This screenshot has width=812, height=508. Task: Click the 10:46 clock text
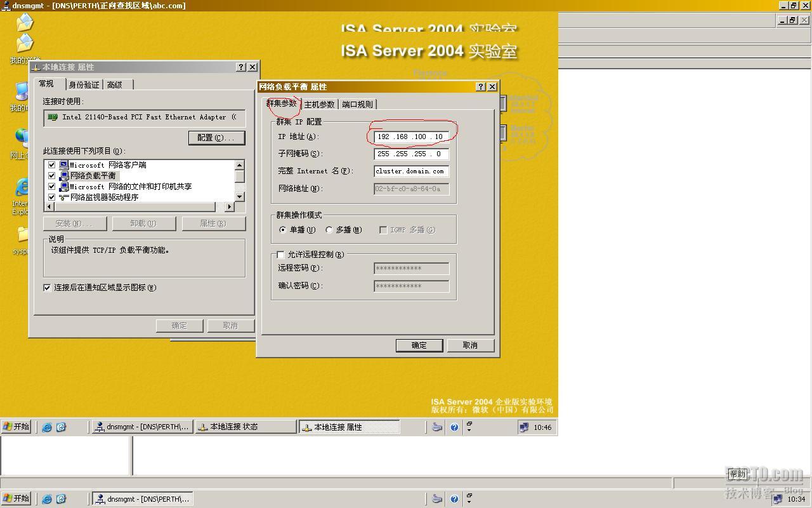coord(542,427)
